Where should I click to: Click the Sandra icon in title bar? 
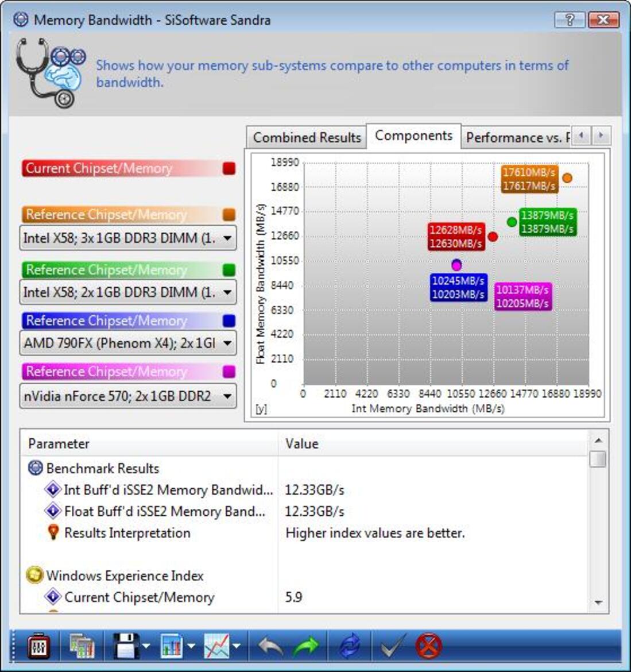tap(21, 20)
